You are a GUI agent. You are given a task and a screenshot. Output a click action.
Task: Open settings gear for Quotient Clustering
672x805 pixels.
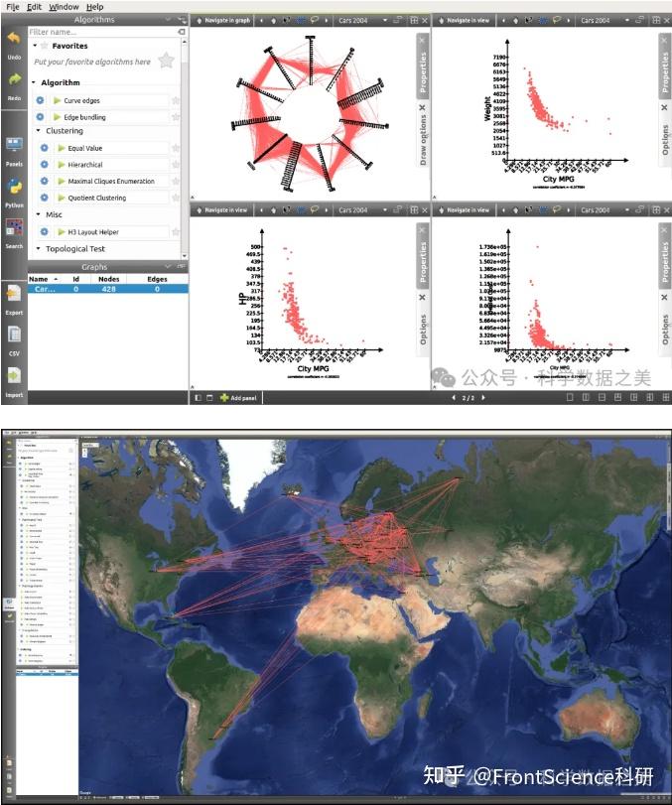pos(44,198)
